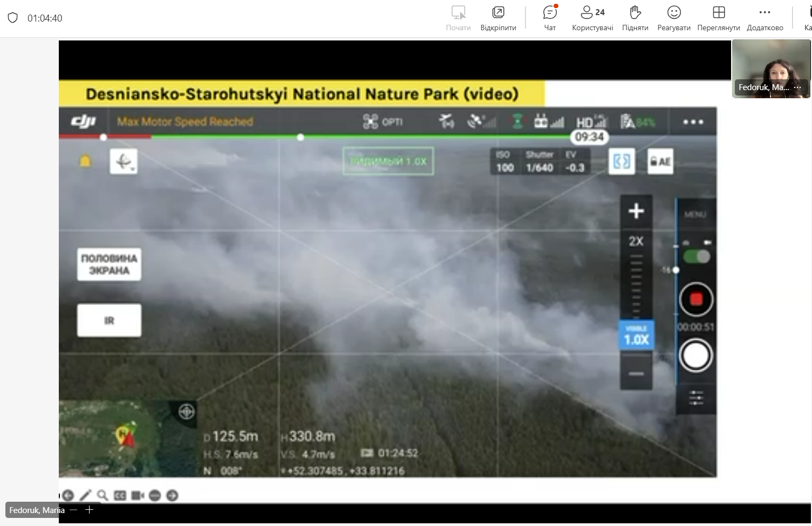Click the ПОЛОВИНА ЭКРАНА button

pyautogui.click(x=109, y=264)
